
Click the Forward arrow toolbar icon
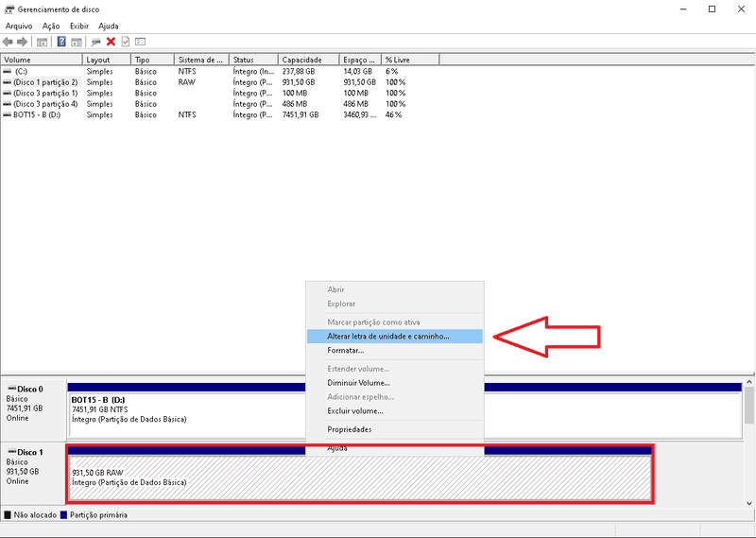pyautogui.click(x=22, y=42)
